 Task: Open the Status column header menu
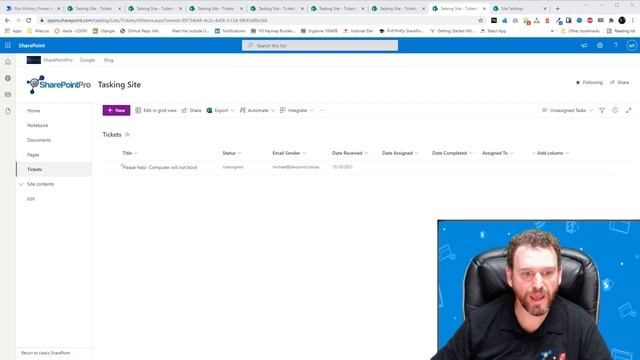[x=232, y=153]
